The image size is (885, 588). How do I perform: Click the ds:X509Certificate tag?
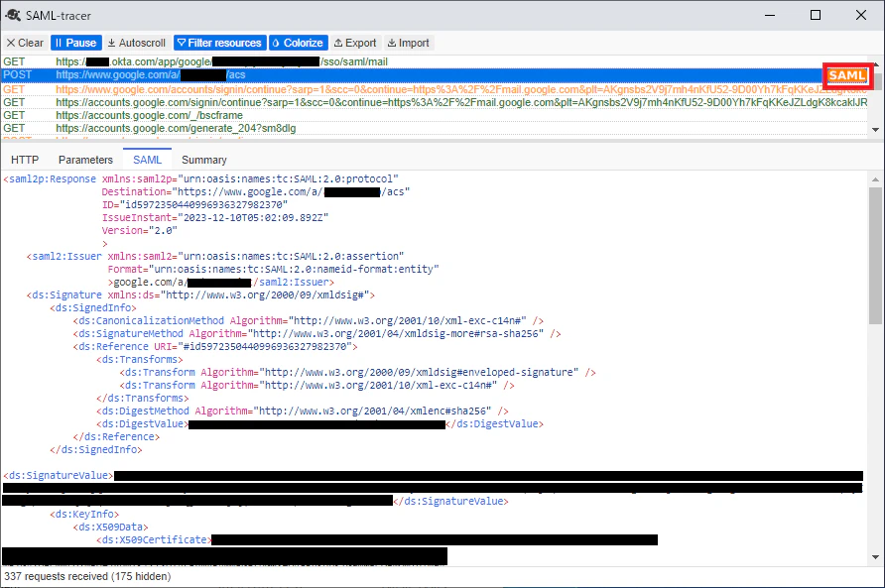[x=154, y=540]
